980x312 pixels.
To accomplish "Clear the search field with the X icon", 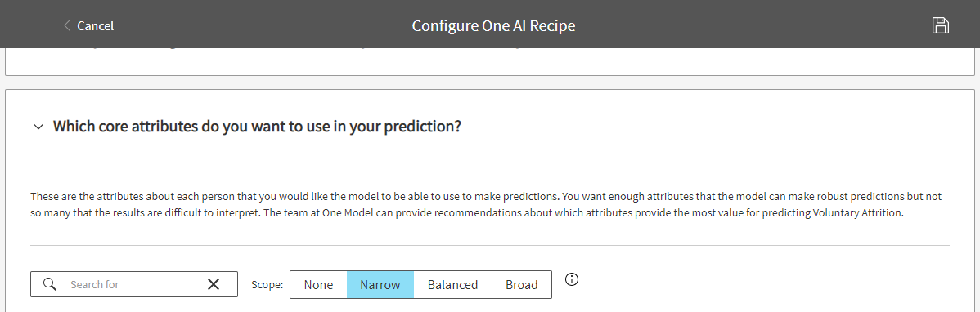I will (x=214, y=284).
